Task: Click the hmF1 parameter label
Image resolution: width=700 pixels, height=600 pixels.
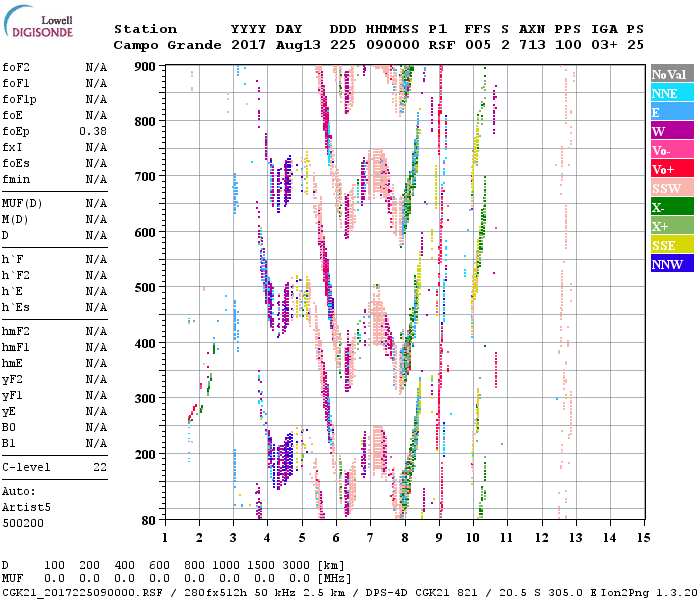Action: (x=16, y=347)
